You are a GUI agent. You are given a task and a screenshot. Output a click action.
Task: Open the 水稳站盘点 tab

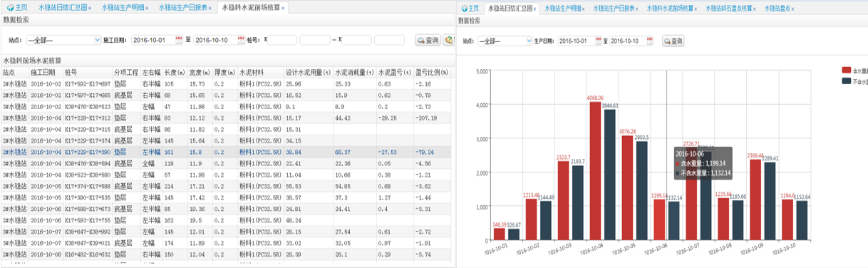tap(778, 9)
